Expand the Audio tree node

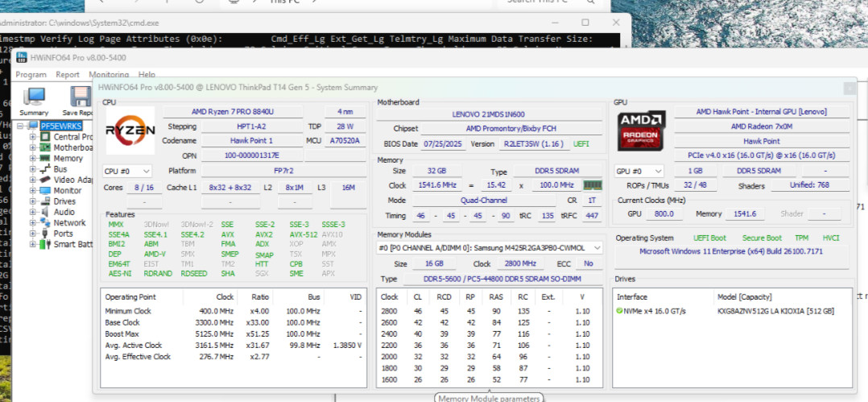33,212
